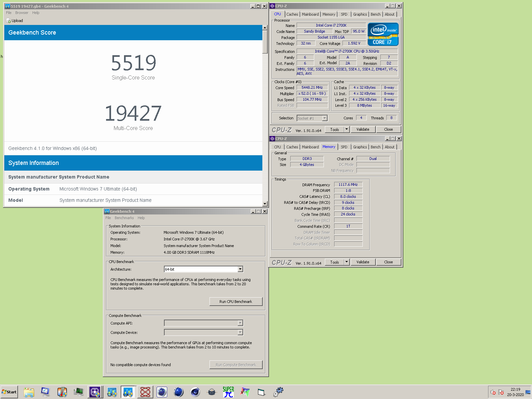Click Geekbench 4.1.0 for Windows version text

tap(53, 148)
